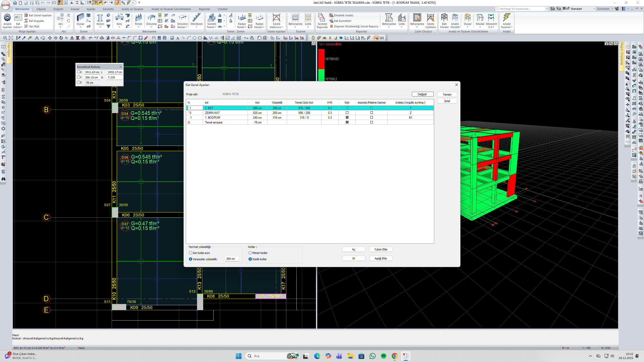Select the Perde wall tool

pos(138,18)
